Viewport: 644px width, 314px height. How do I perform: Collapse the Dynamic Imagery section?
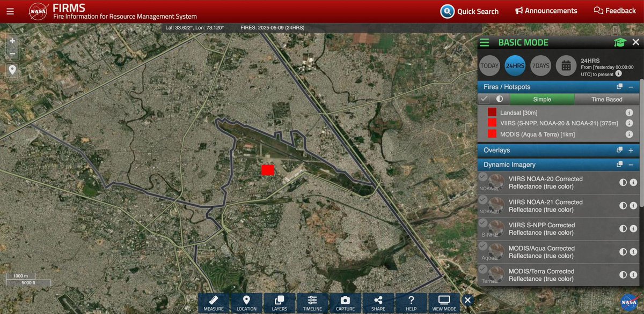pyautogui.click(x=631, y=165)
